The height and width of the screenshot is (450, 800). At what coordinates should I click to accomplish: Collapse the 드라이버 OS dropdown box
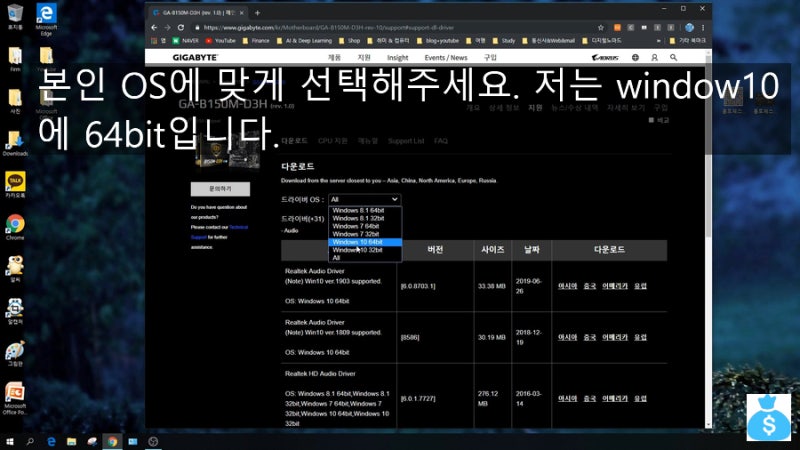tap(364, 199)
